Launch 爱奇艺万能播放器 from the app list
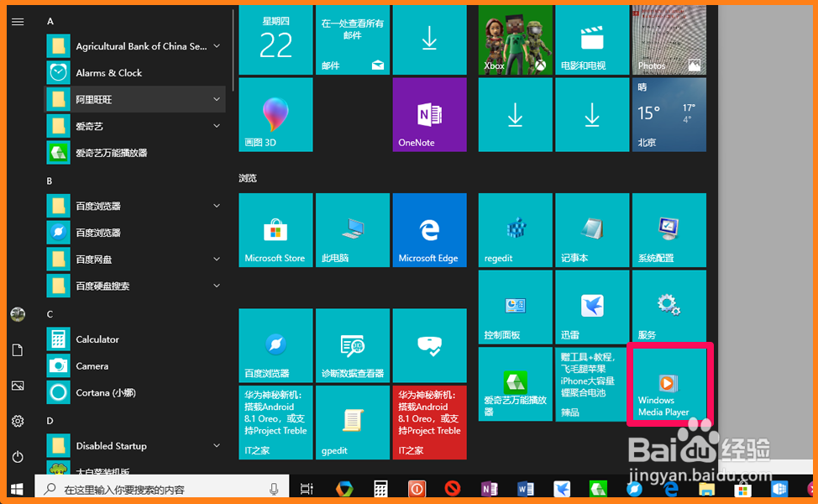The width and height of the screenshot is (818, 504). [136, 152]
